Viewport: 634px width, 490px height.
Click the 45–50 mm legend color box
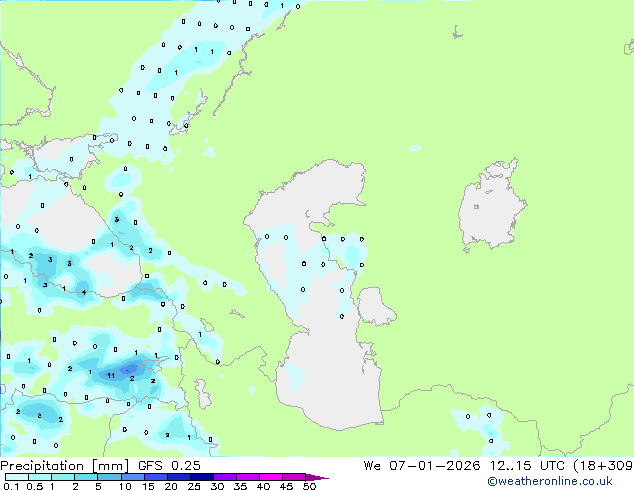point(294,477)
